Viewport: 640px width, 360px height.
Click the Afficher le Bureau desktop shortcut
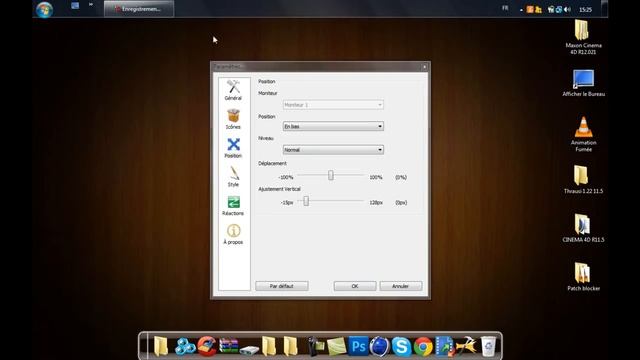583,83
